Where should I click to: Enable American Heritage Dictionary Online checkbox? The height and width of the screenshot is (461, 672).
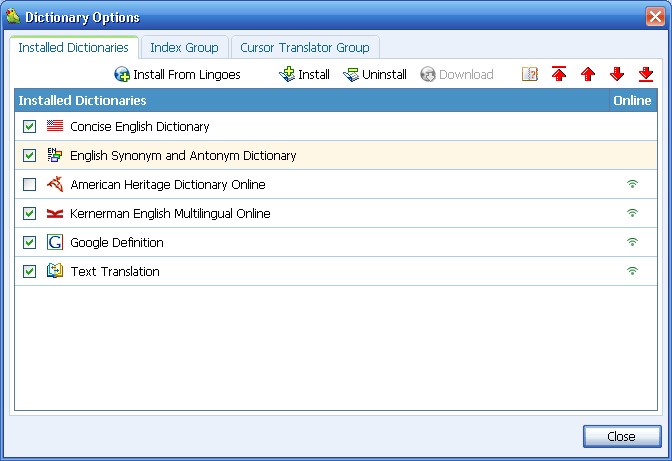tap(29, 185)
